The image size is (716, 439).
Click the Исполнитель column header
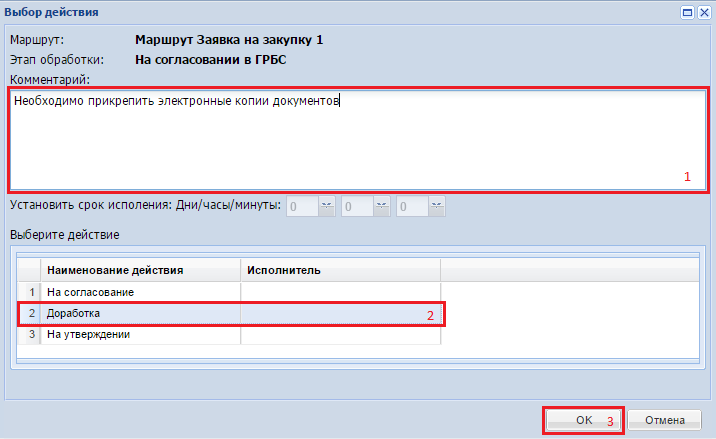[x=340, y=270]
